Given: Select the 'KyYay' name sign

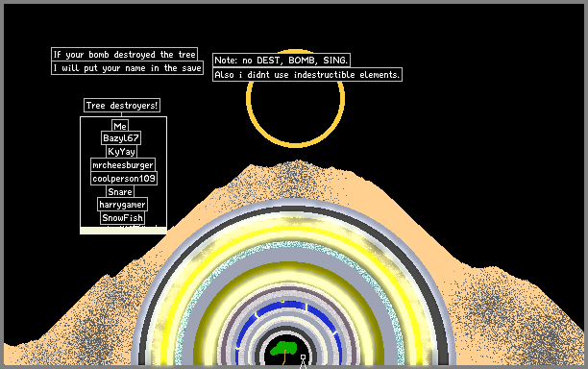Looking at the screenshot, I should click(x=121, y=152).
